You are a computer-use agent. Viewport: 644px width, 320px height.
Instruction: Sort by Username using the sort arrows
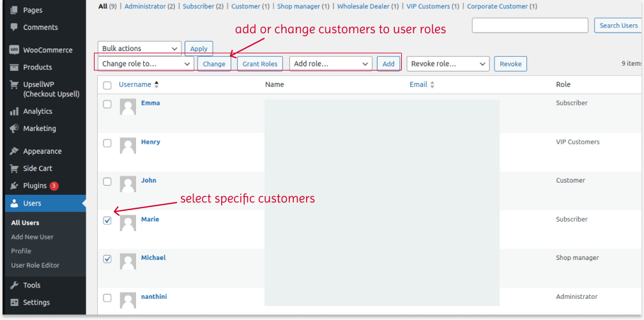(157, 84)
